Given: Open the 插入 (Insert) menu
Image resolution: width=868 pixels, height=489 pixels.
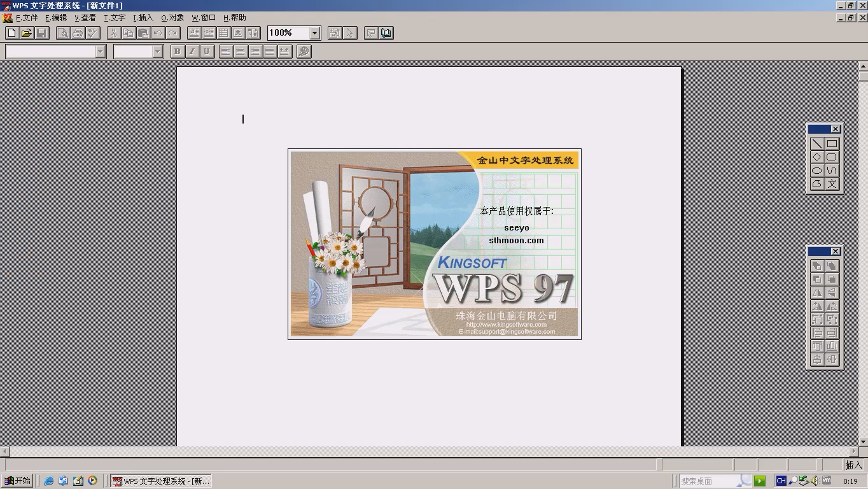Looking at the screenshot, I should pyautogui.click(x=143, y=18).
